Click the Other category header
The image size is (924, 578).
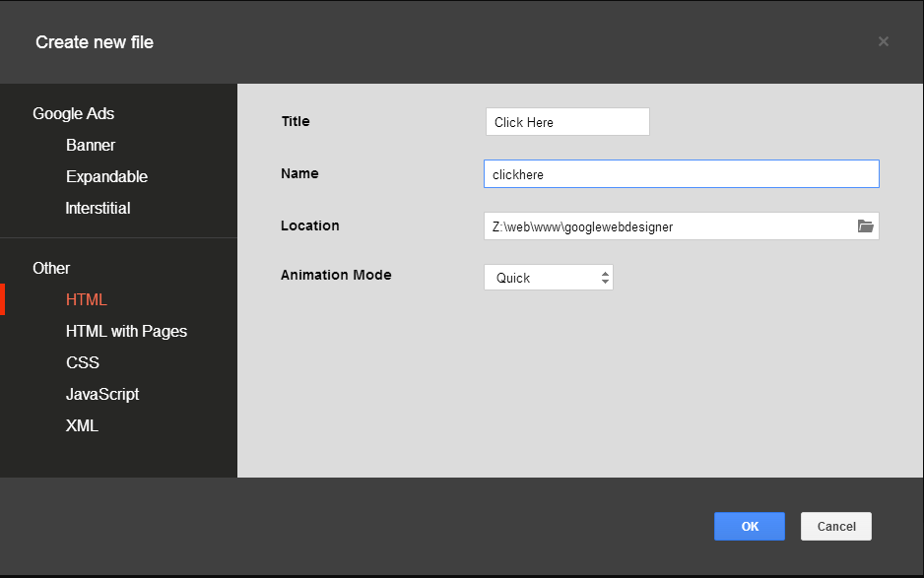[51, 268]
